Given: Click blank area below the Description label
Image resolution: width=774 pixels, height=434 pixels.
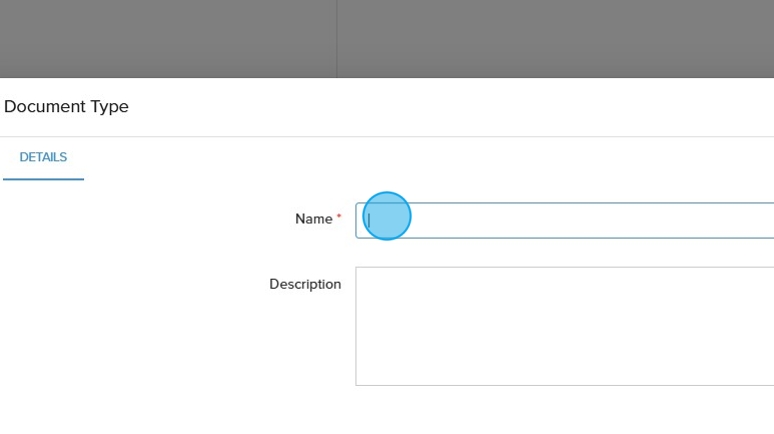Looking at the screenshot, I should [x=300, y=340].
